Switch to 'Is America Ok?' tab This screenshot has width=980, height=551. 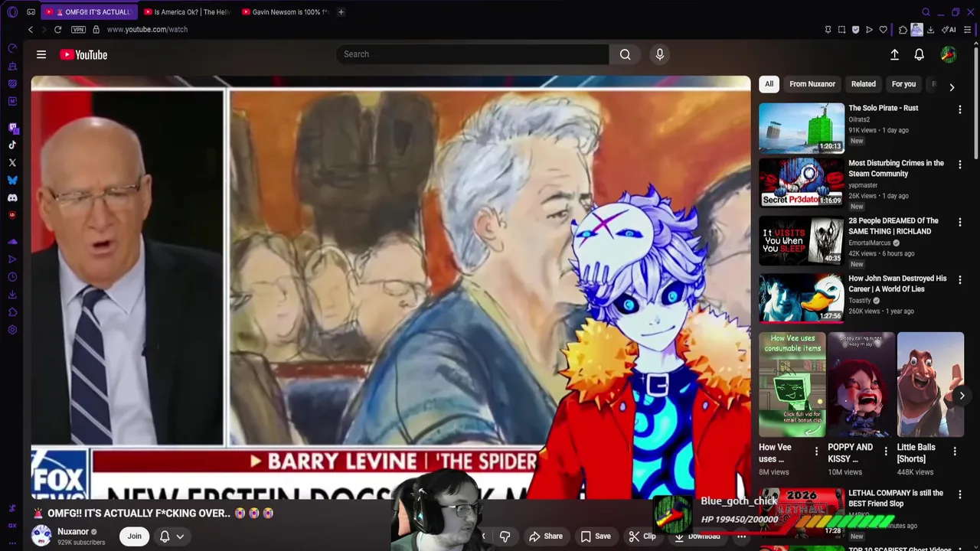pos(187,12)
